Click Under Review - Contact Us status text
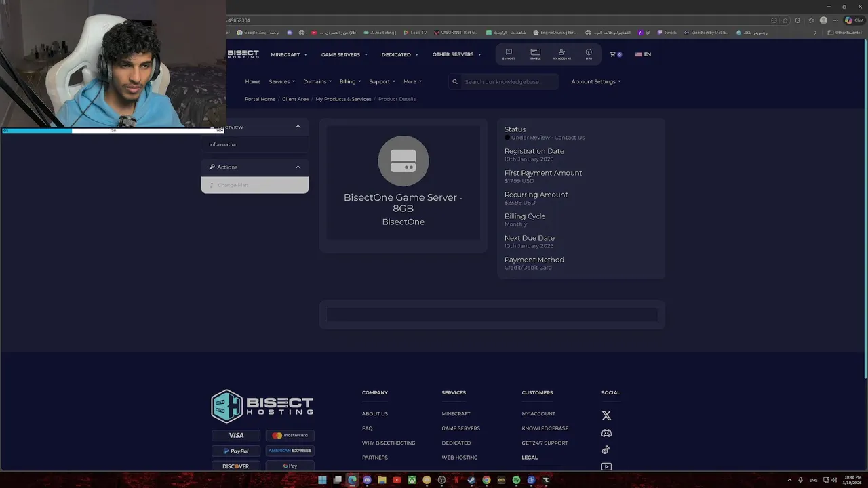868x488 pixels. pyautogui.click(x=547, y=138)
